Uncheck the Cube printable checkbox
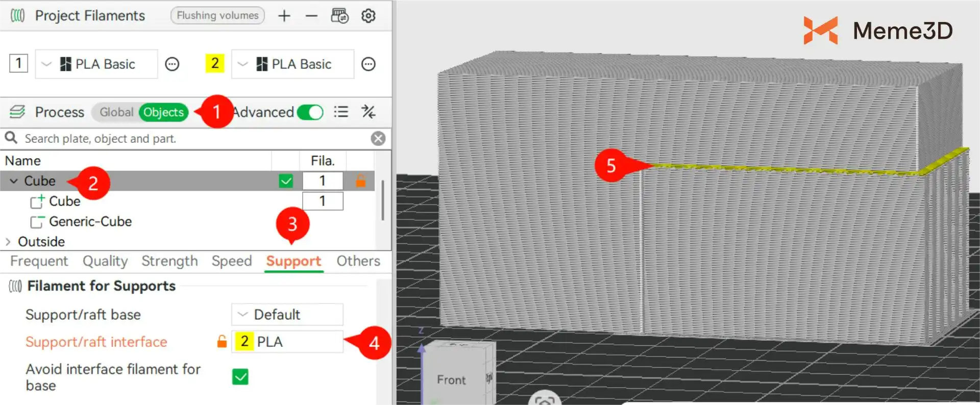 pos(286,181)
